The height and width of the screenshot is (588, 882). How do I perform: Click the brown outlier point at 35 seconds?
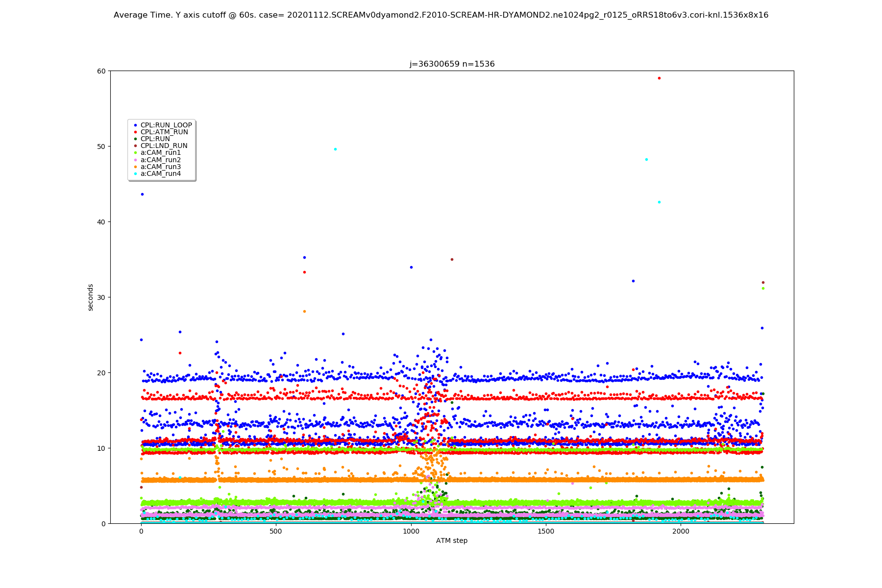click(x=452, y=259)
